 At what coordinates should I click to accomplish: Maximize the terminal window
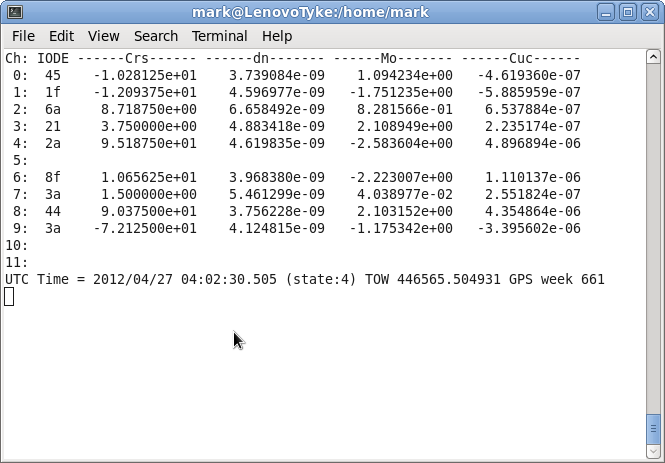point(627,12)
